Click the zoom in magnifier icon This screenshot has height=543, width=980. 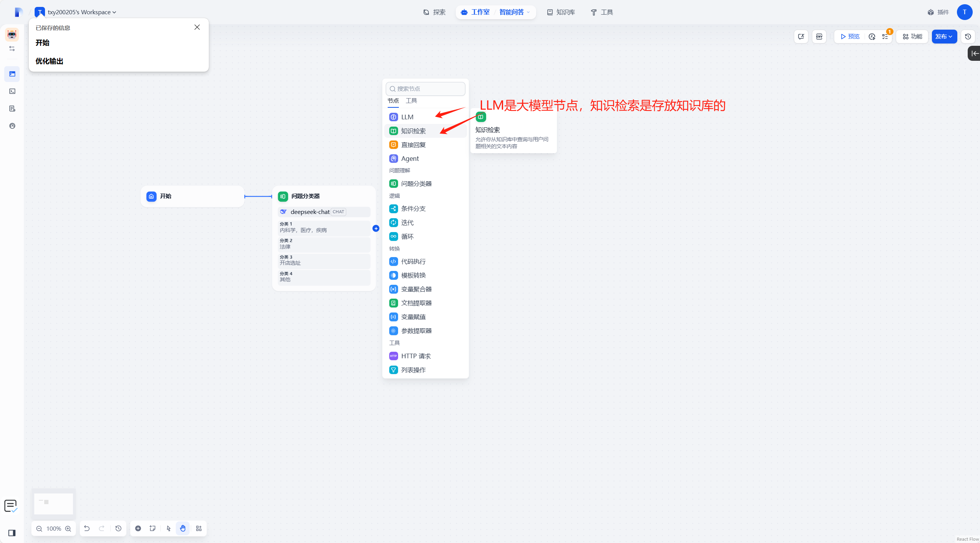(68, 529)
